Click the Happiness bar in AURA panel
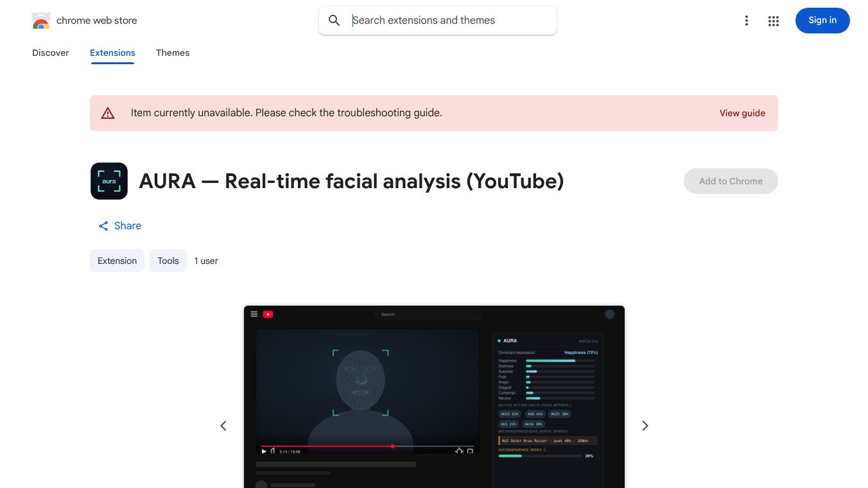 coord(560,361)
